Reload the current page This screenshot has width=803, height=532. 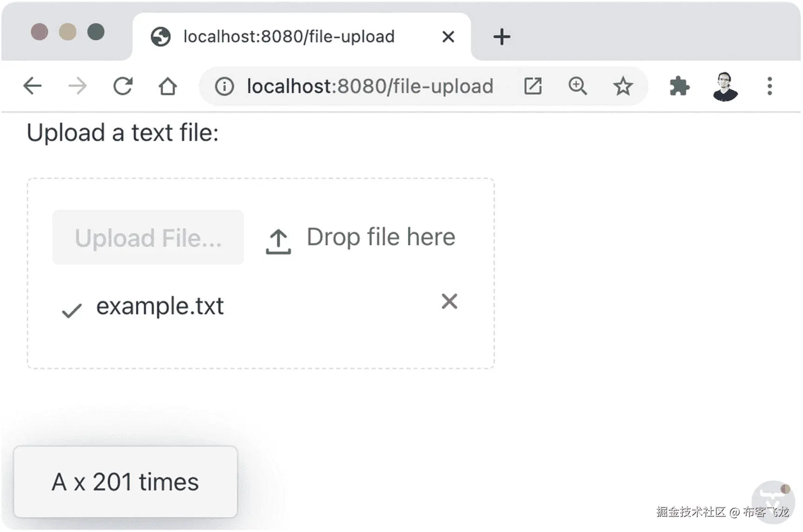[123, 86]
